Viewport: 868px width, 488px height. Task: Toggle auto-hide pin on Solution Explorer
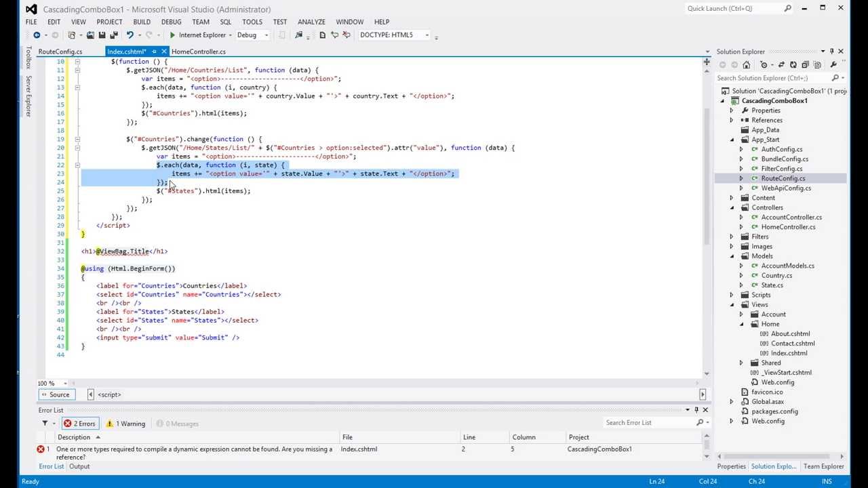(x=831, y=52)
